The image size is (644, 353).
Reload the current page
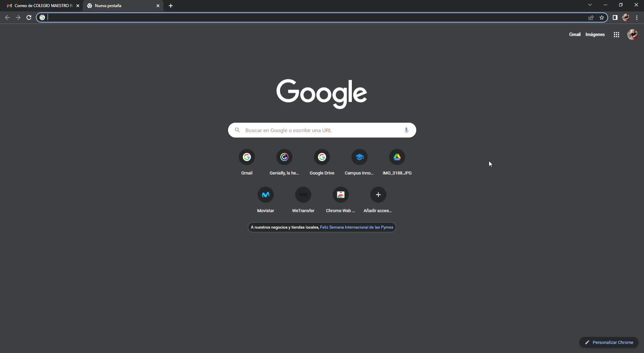pyautogui.click(x=29, y=17)
